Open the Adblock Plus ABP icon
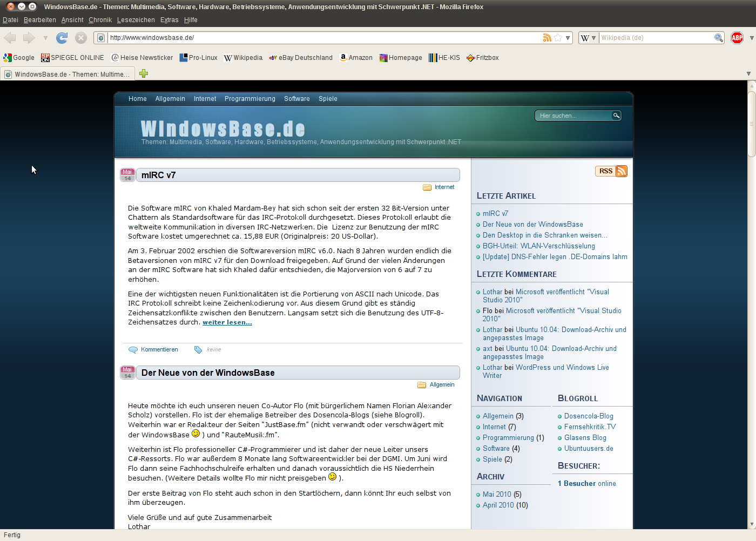 [737, 38]
